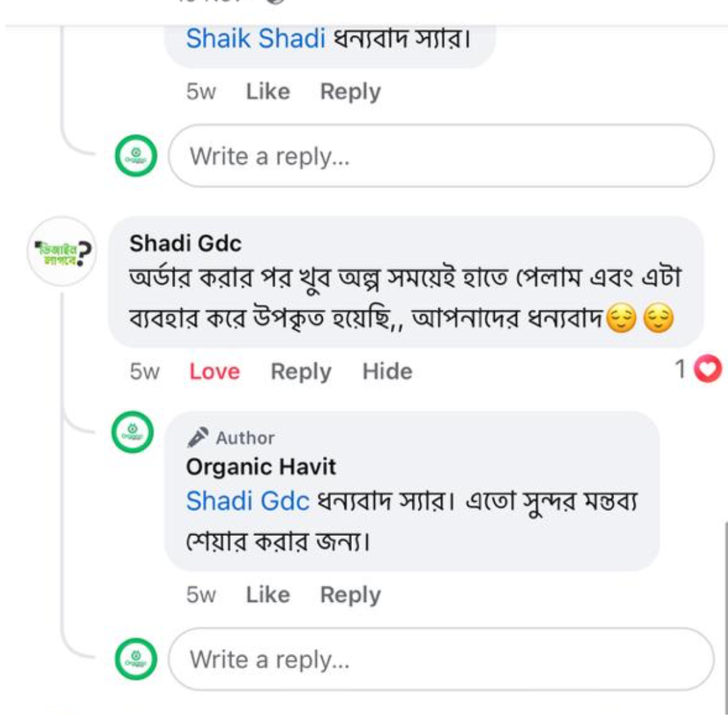Click the page avatar beside the bottom reply box
The width and height of the screenshot is (728, 728).
pyautogui.click(x=135, y=659)
